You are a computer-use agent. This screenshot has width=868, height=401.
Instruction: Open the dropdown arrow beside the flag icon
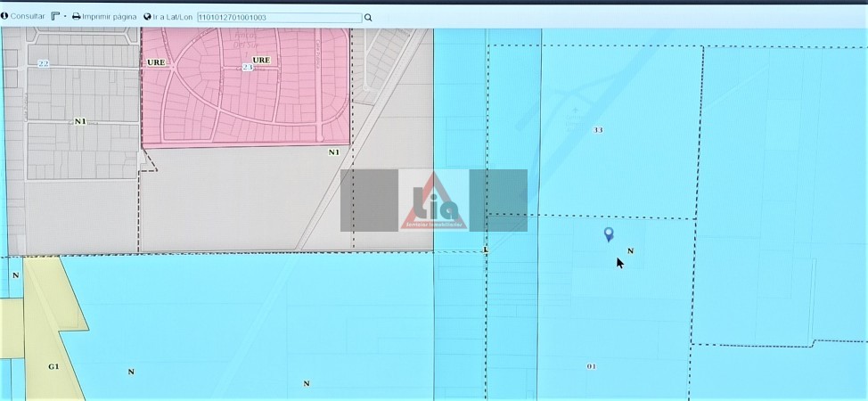pyautogui.click(x=65, y=17)
